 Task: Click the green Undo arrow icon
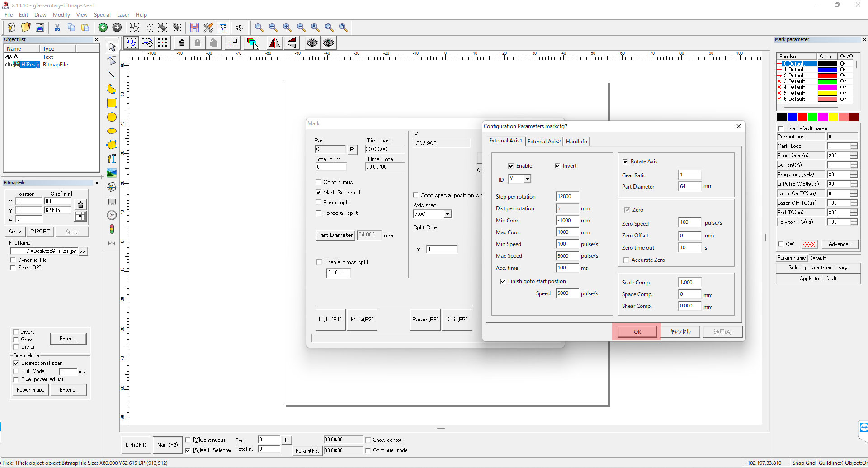coord(103,28)
